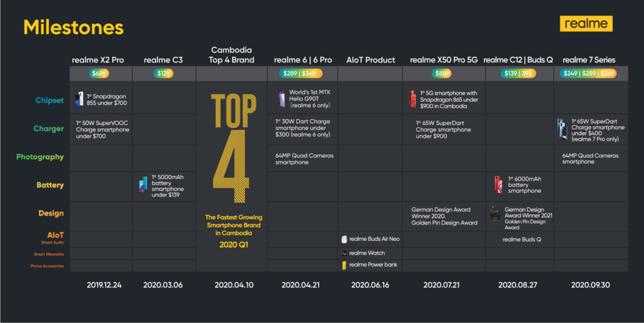Select the phone image beside 5000mAh battery text
This screenshot has width=644, height=323.
(143, 184)
